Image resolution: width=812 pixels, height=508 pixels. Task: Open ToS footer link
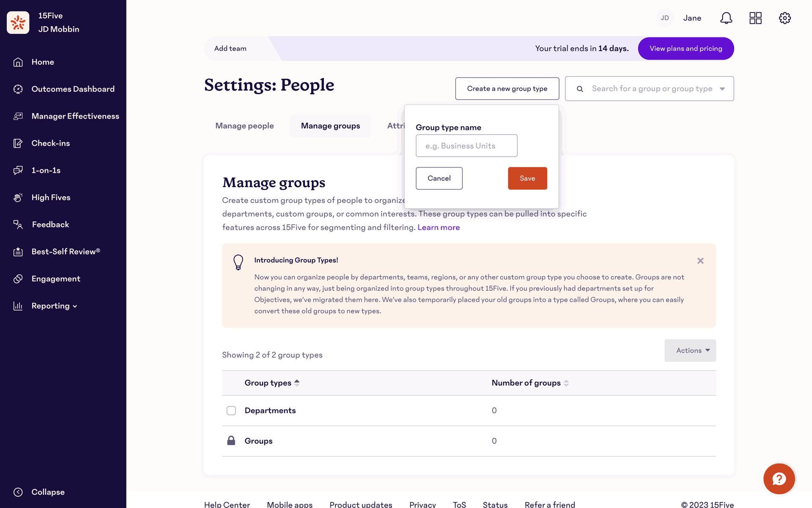click(459, 504)
